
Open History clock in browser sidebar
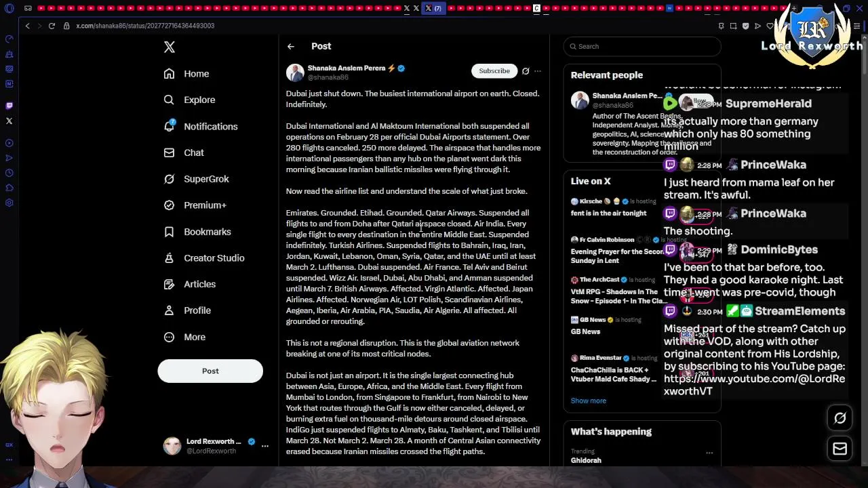(x=9, y=173)
